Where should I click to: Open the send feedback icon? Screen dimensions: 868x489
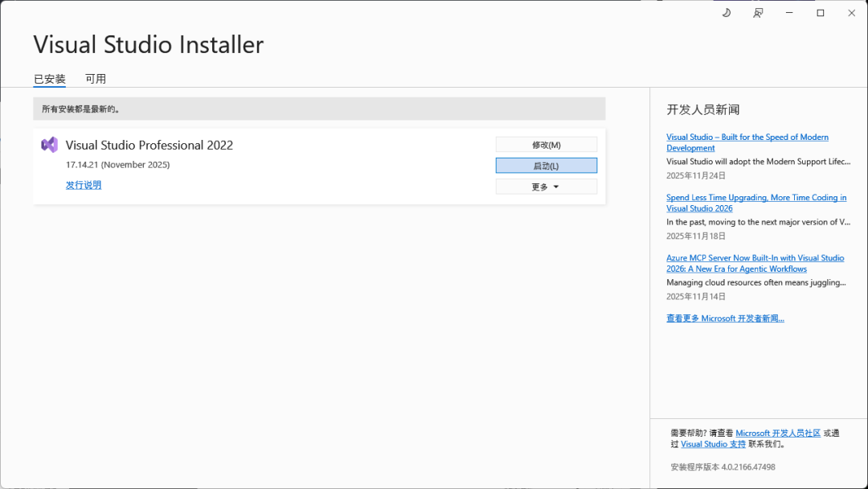[758, 13]
